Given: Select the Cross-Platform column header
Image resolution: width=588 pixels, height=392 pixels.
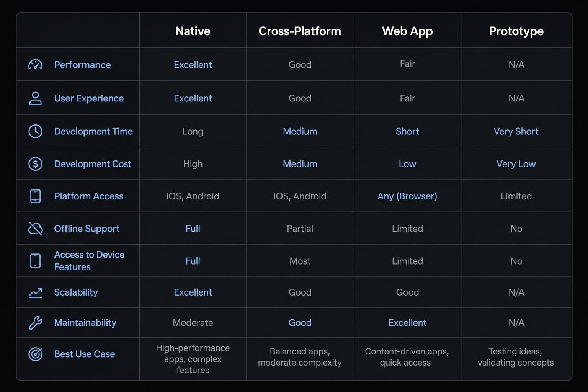Looking at the screenshot, I should 300,31.
